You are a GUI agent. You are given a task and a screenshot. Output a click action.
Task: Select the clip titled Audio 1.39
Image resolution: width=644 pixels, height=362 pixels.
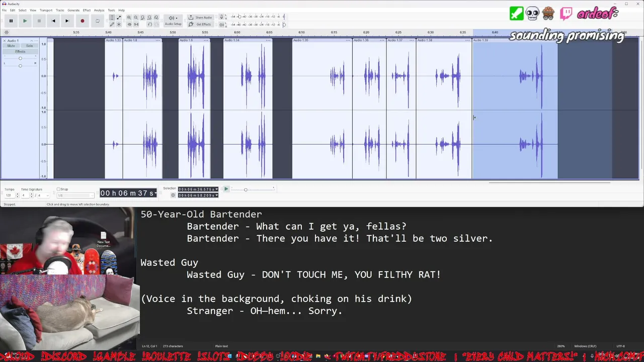coord(515,40)
